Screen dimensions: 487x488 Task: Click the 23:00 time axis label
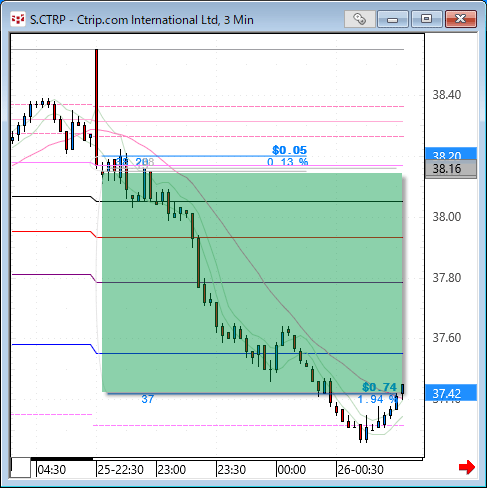point(172,470)
